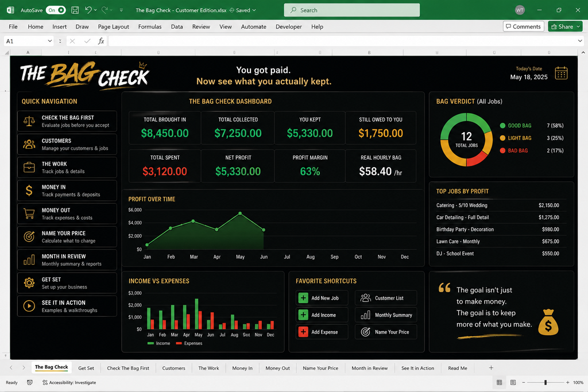588x392 pixels.
Task: Click the zoom slider handle
Action: [546, 382]
